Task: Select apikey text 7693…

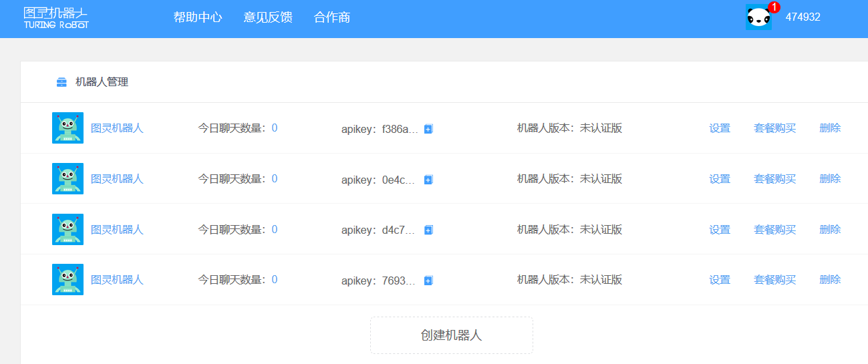Action: click(399, 281)
